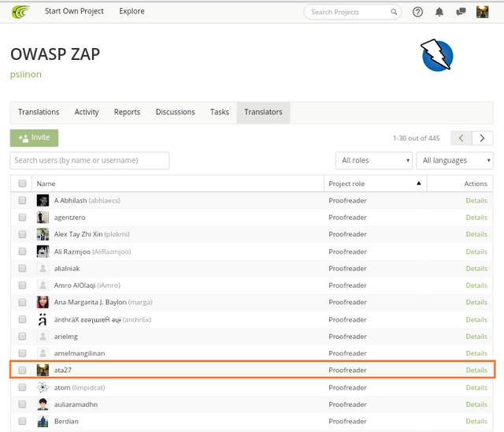Click auliaramadhn's avatar
The width and height of the screenshot is (504, 432).
click(43, 404)
